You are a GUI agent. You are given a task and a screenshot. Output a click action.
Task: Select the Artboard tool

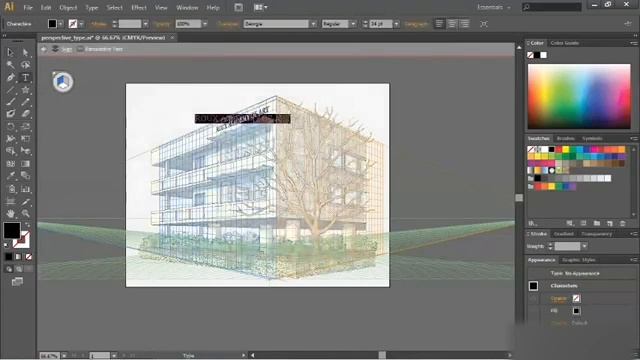(x=10, y=201)
